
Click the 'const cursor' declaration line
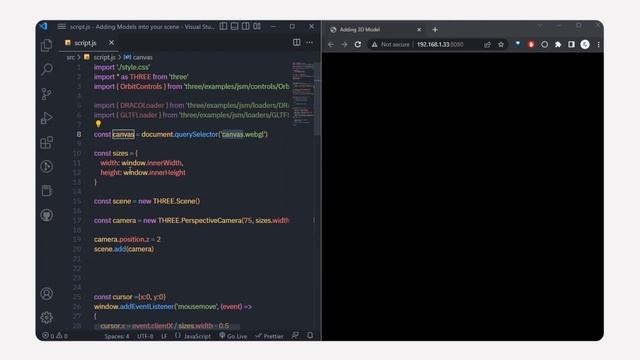pos(130,297)
